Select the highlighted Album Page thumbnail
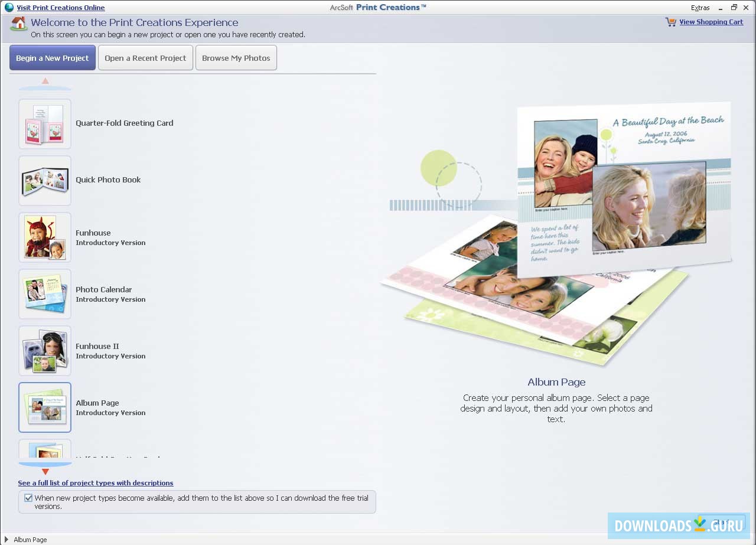The width and height of the screenshot is (756, 545). [45, 407]
